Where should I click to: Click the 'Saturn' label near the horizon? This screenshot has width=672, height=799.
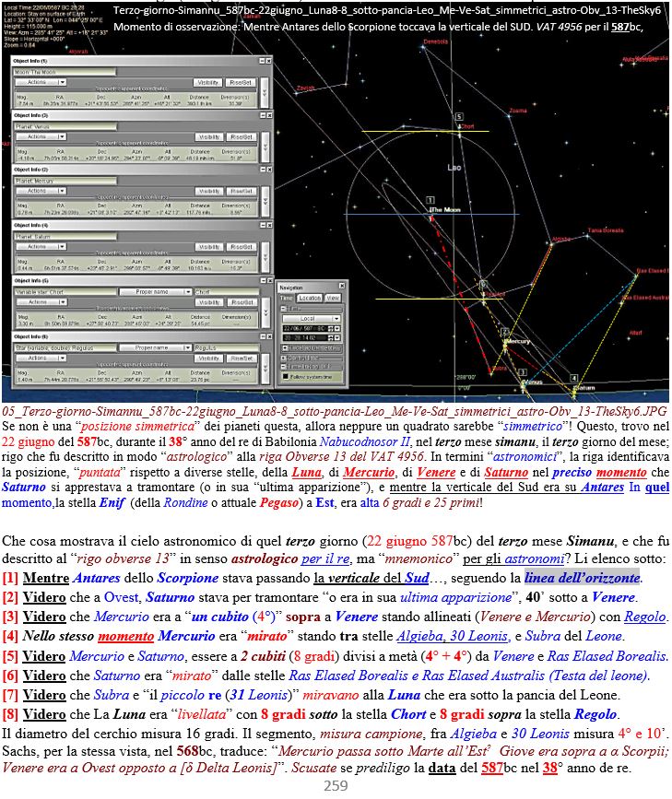[x=584, y=388]
